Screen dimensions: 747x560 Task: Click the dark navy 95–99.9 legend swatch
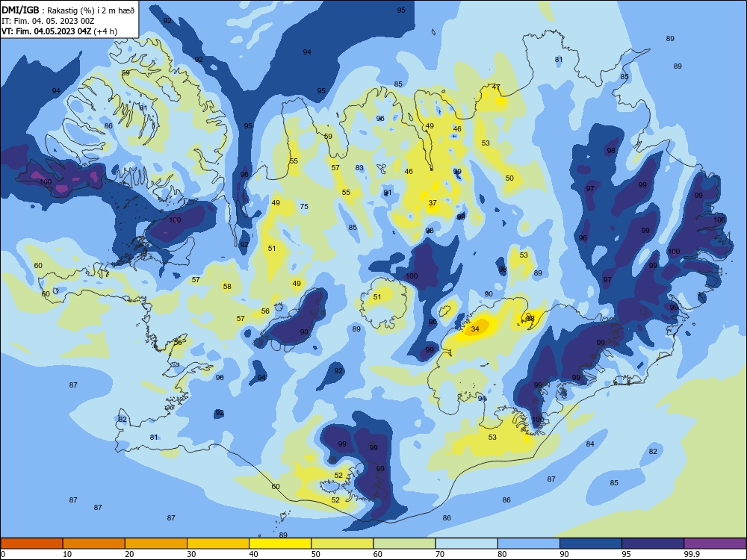(653, 544)
